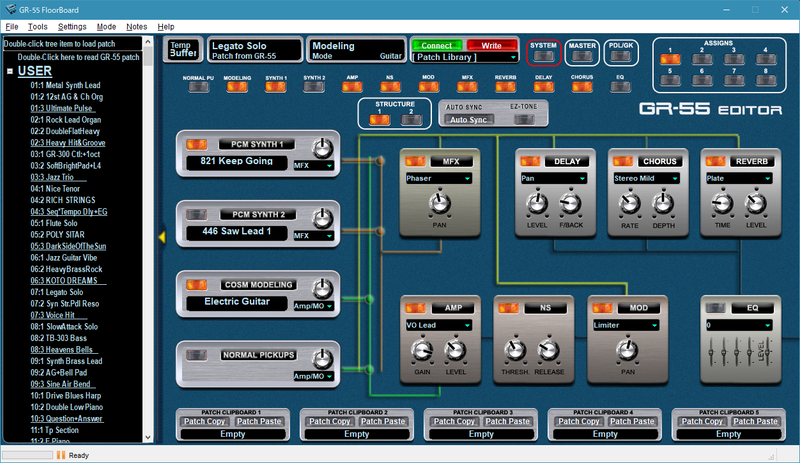
Task: Select patch 07:1 Legato Solo
Action: (57, 292)
